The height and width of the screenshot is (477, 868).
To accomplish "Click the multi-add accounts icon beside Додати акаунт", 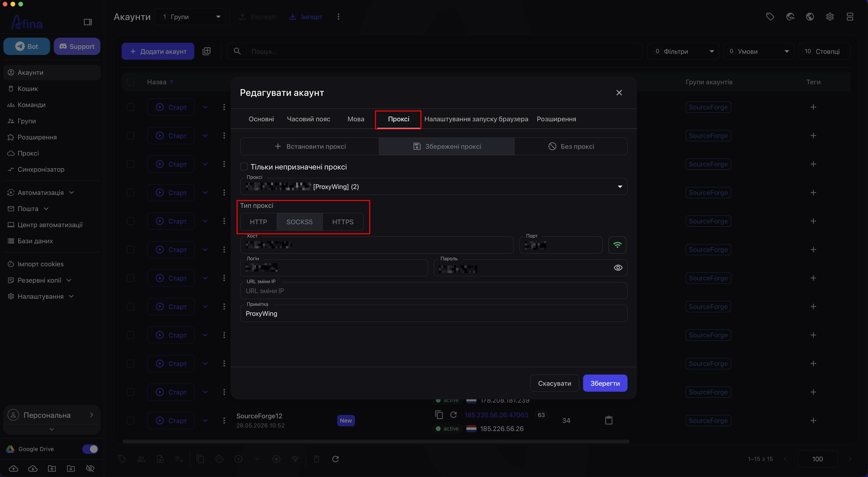I will coord(207,51).
